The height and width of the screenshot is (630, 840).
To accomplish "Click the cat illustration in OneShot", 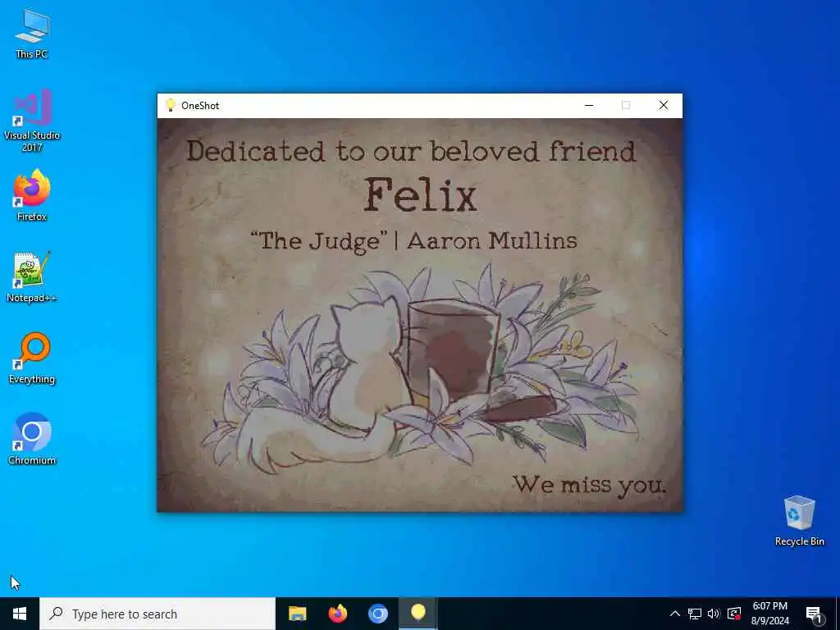I will [x=343, y=386].
